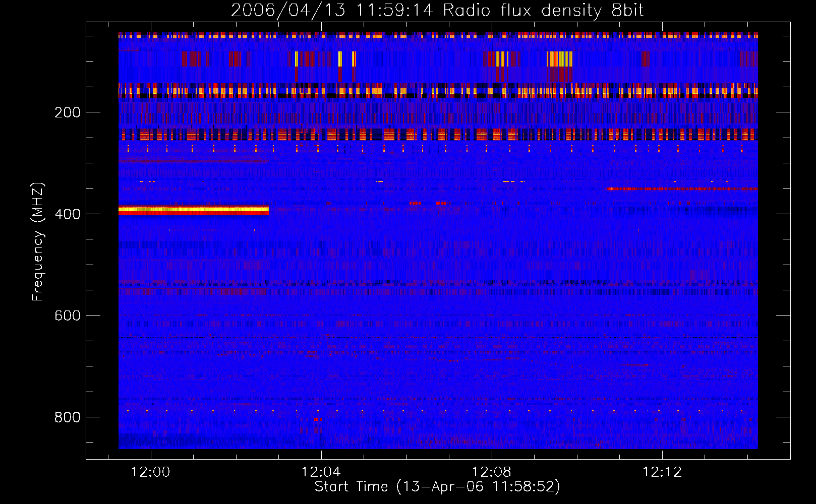This screenshot has width=816, height=504.
Task: Click the bright yellow-red emission band near 400 MHz
Action: click(194, 210)
